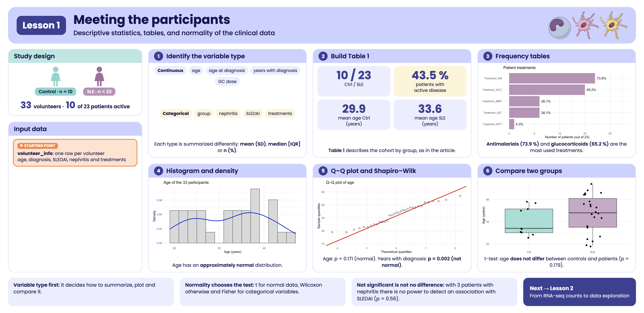Click step 6 Compare groups badge

coord(488,171)
